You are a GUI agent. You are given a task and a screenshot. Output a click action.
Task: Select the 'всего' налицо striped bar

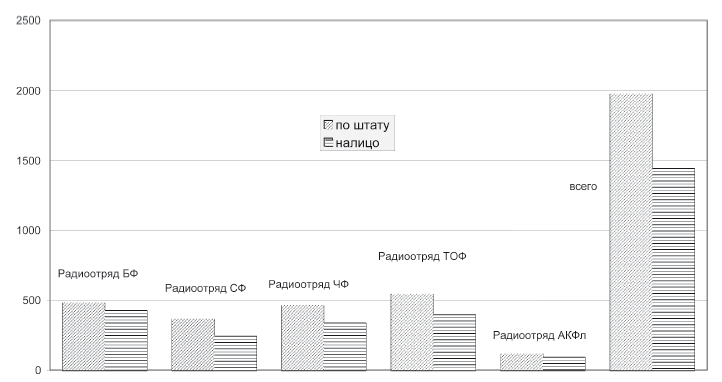click(x=674, y=269)
